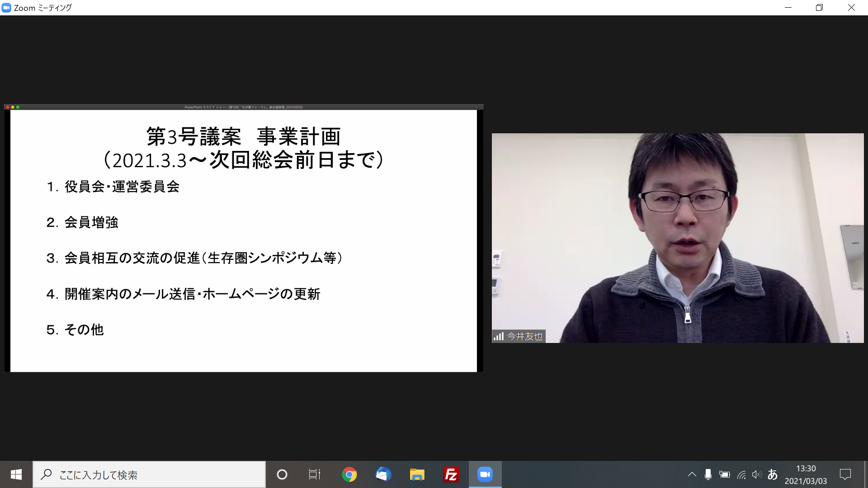This screenshot has height=488, width=868.
Task: Click the Zoom logo in title bar
Action: click(6, 8)
